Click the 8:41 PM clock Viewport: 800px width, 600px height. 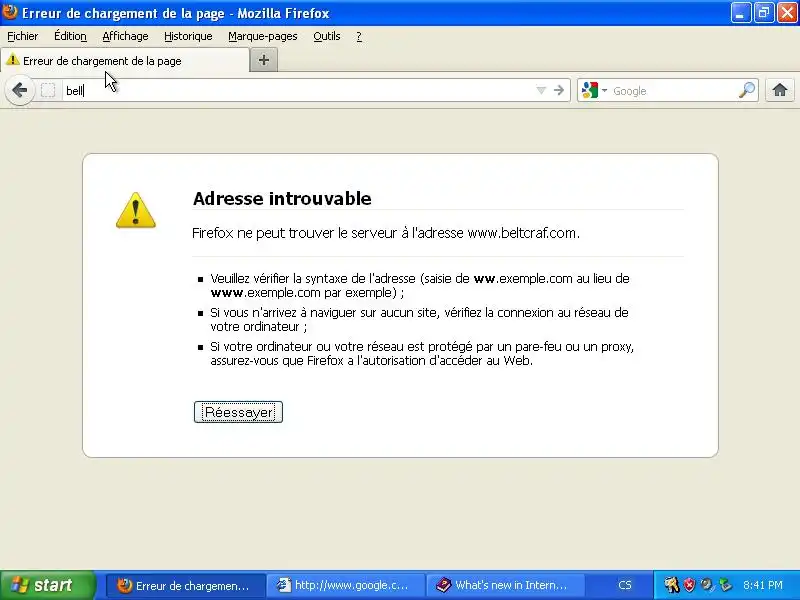click(763, 585)
